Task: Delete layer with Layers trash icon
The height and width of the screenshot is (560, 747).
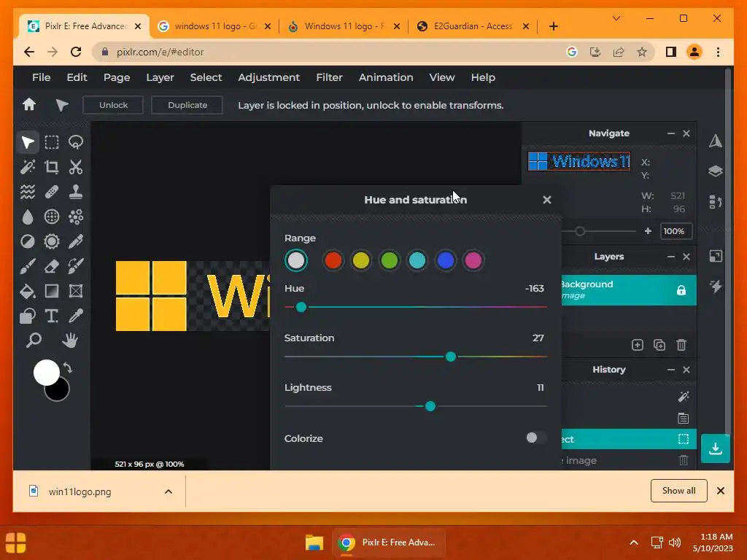Action: (x=681, y=345)
